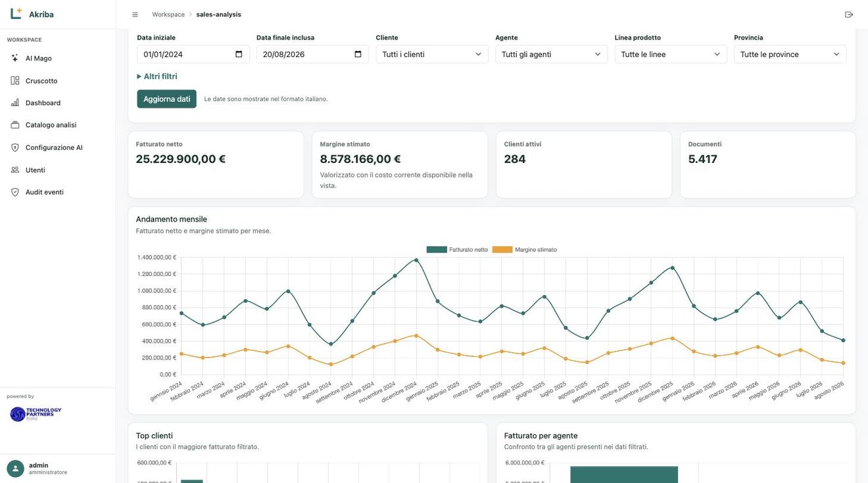Click the Aggiorna dati button

coord(167,99)
